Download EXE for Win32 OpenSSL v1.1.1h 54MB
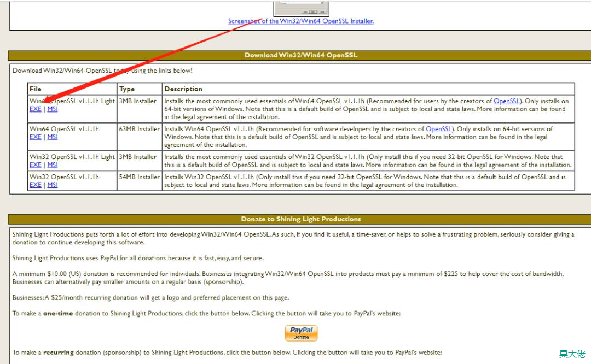The image size is (591, 364). tap(36, 184)
